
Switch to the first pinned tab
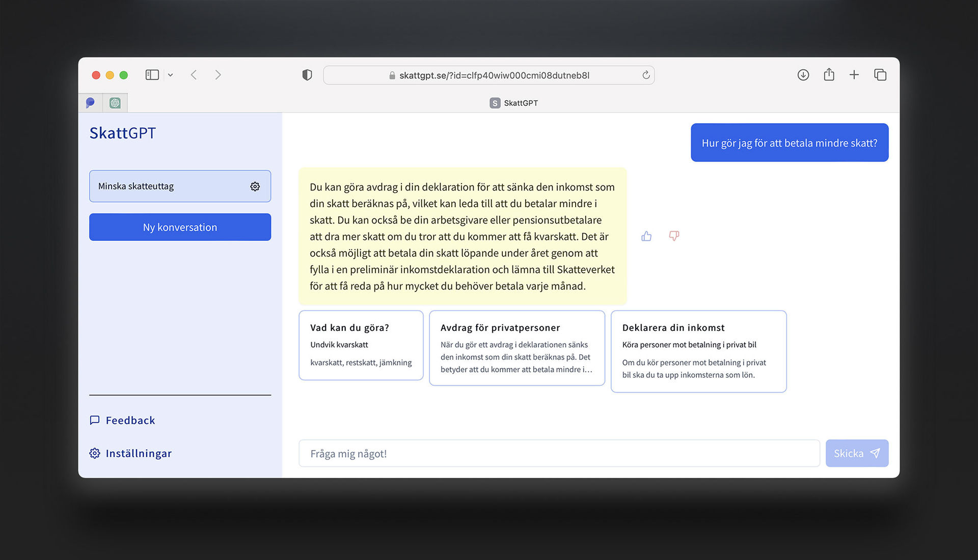[90, 103]
